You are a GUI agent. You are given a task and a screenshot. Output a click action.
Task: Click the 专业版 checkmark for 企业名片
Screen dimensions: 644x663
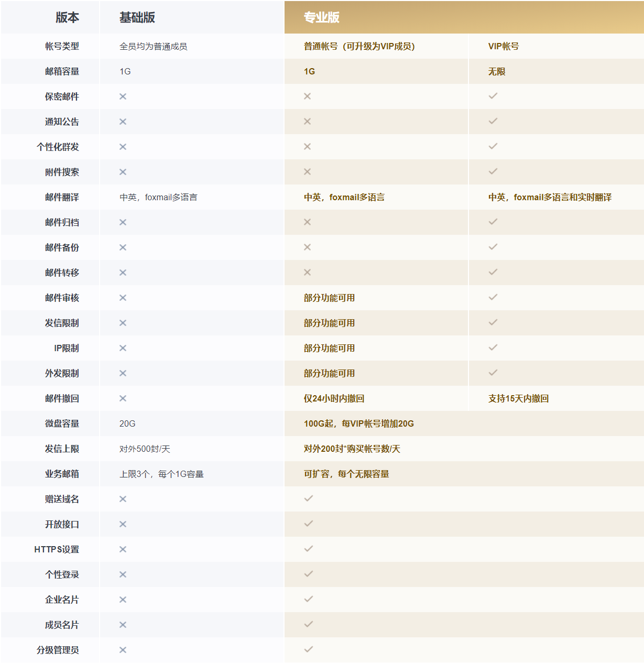308,599
